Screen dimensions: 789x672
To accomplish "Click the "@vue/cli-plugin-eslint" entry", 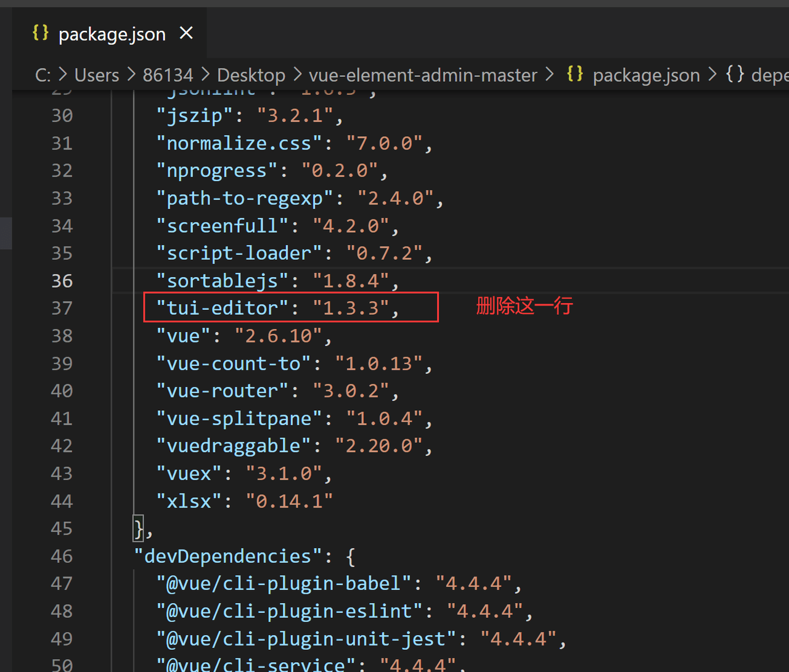I will pyautogui.click(x=290, y=611).
